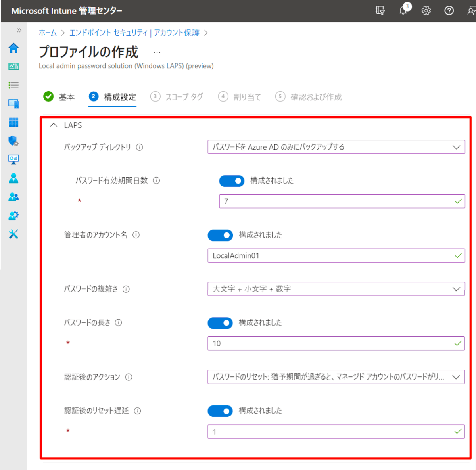Image resolution: width=476 pixels, height=470 pixels.
Task: Open the help question mark icon
Action: pos(449,11)
